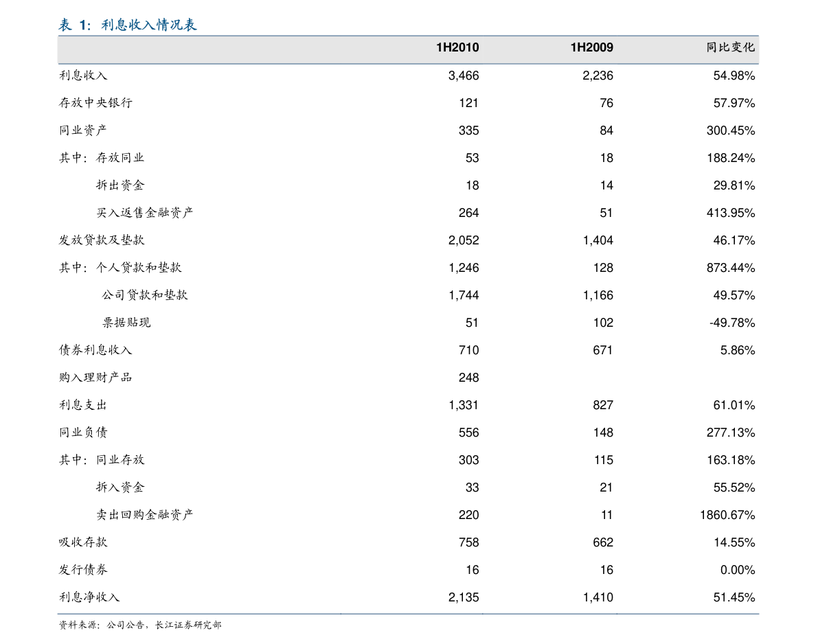
Task: Select the value 1,744
Action: 463,295
